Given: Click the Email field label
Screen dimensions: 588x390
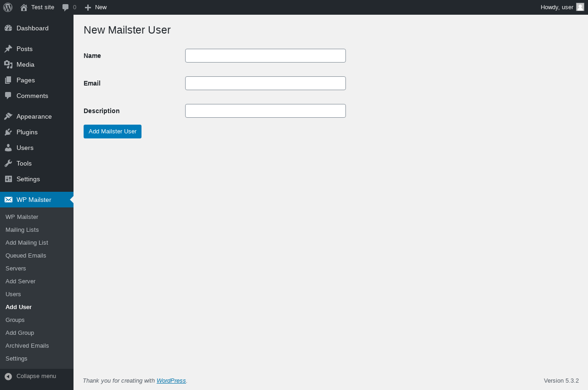Looking at the screenshot, I should coord(92,83).
